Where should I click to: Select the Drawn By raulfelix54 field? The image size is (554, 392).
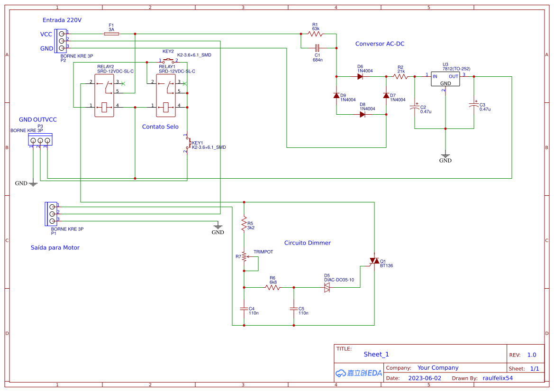(498, 378)
